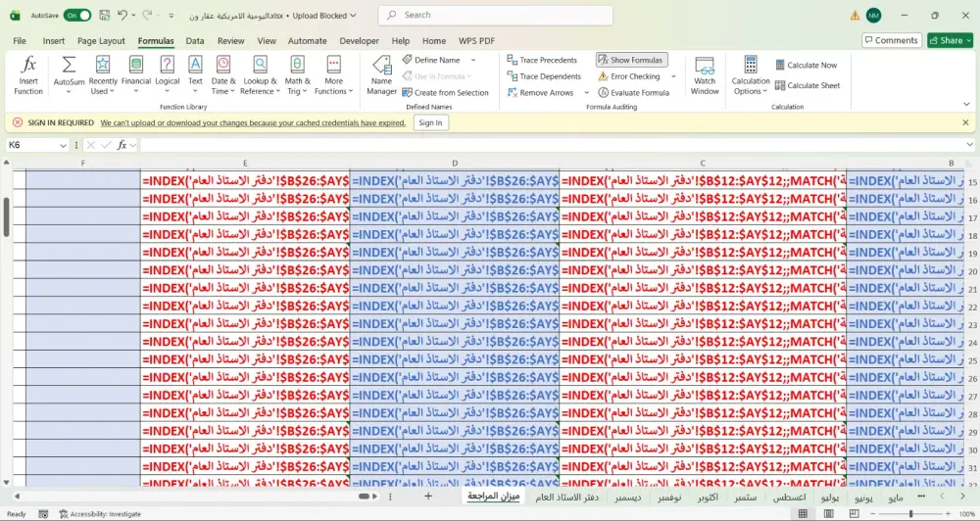Screen dimensions: 980x521
Task: Expand the Define Name dropdown arrow
Action: [x=473, y=60]
